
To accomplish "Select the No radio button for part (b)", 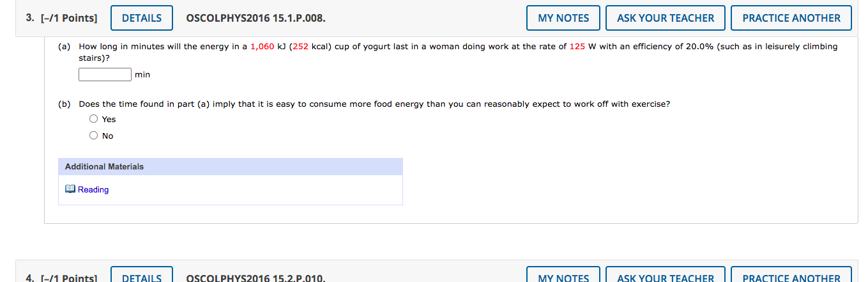I will (x=94, y=136).
